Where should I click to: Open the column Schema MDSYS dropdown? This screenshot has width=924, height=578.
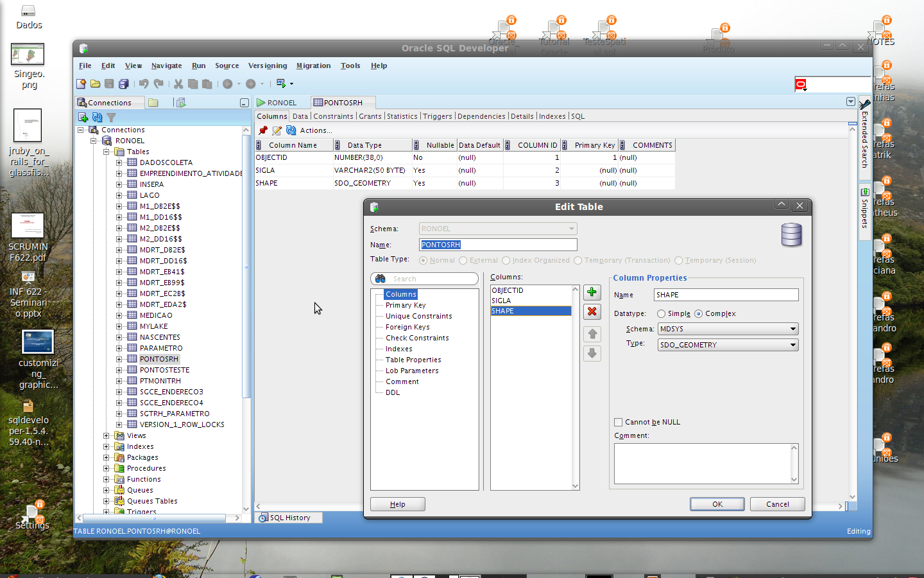(x=728, y=329)
